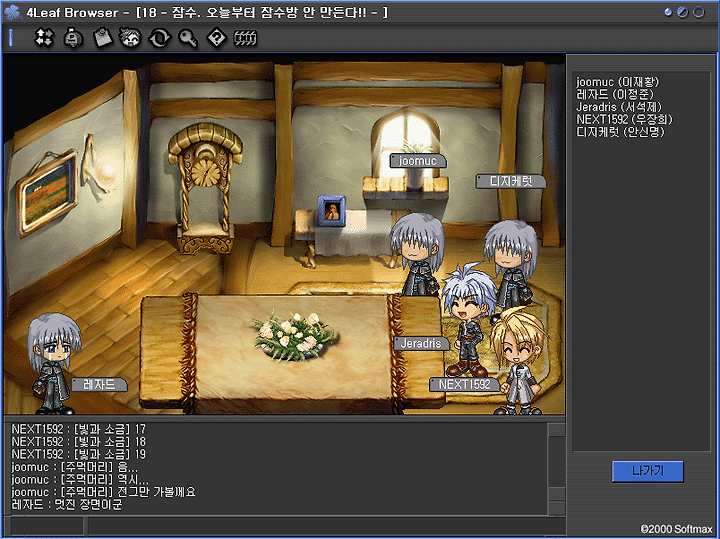720x539 pixels.
Task: Click the small input box left of chat field
Action: [47, 526]
